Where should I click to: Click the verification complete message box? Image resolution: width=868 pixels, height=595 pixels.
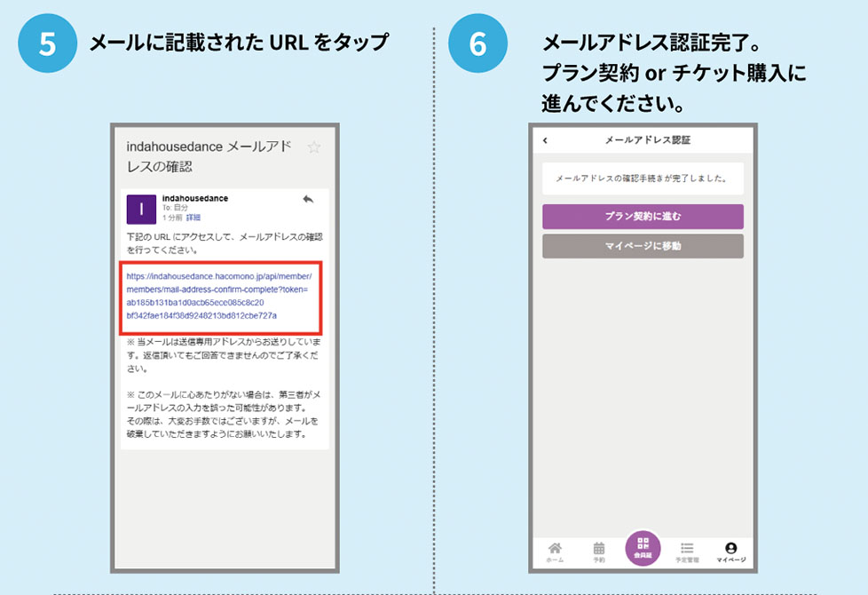[x=643, y=178]
